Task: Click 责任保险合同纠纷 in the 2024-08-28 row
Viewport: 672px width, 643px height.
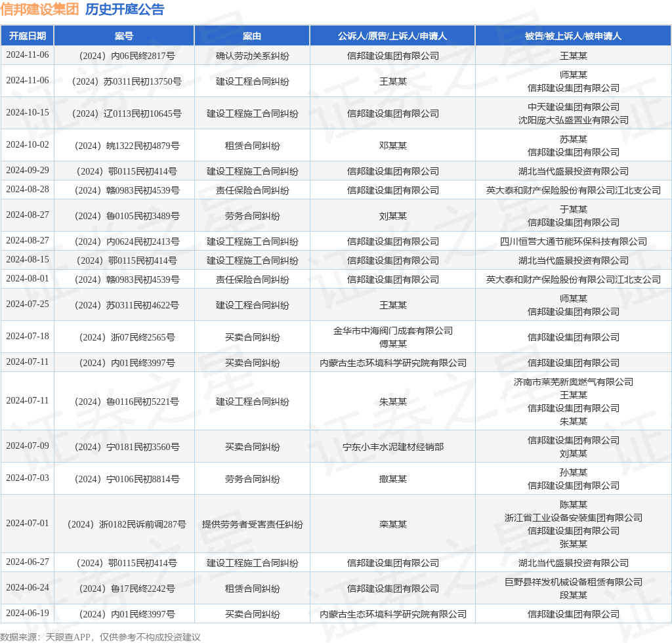Action: 252,190
